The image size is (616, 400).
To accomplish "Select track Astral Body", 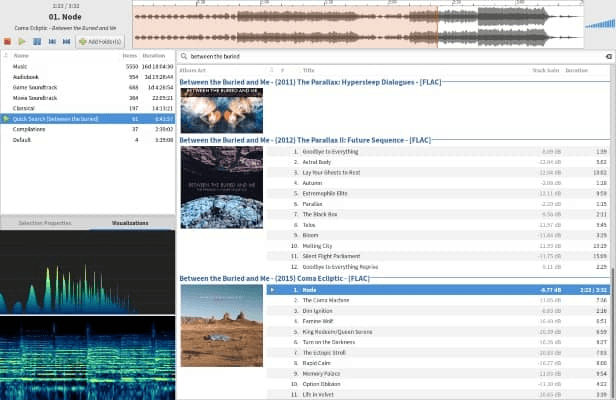I will point(438,162).
